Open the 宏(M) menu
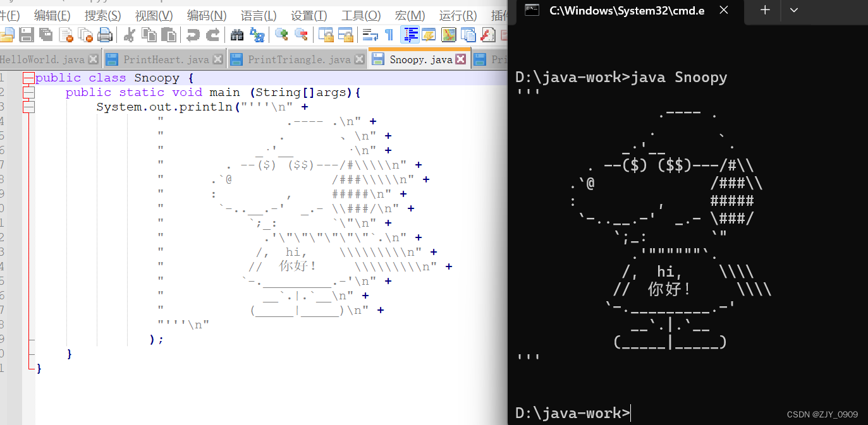This screenshot has width=868, height=425. (x=410, y=16)
